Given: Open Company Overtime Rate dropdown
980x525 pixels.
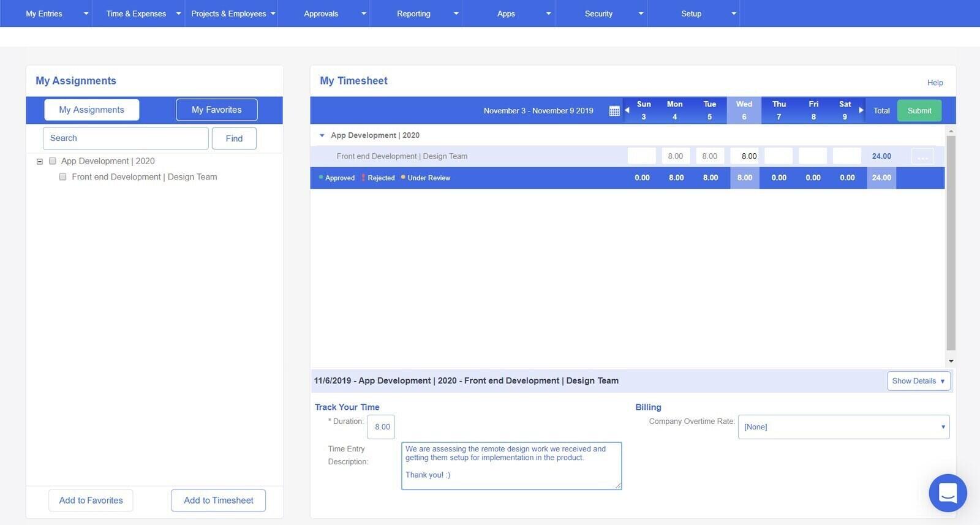Looking at the screenshot, I should (843, 427).
